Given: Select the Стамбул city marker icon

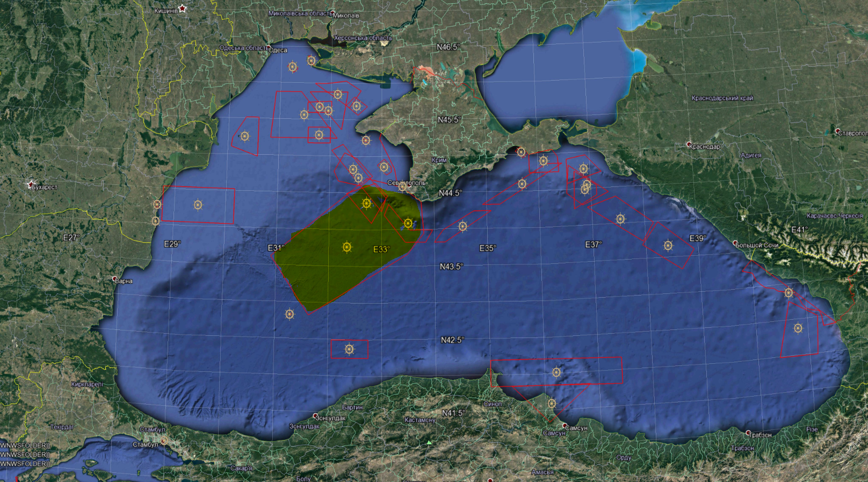Looking at the screenshot, I should 164,441.
